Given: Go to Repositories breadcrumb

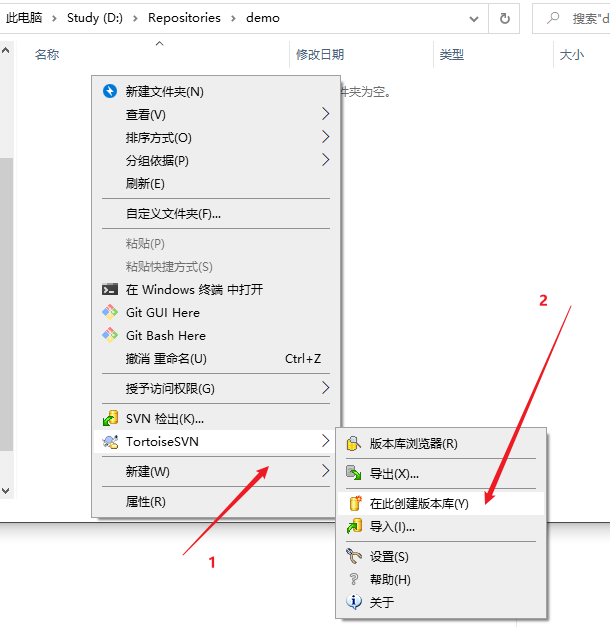Looking at the screenshot, I should tap(184, 18).
